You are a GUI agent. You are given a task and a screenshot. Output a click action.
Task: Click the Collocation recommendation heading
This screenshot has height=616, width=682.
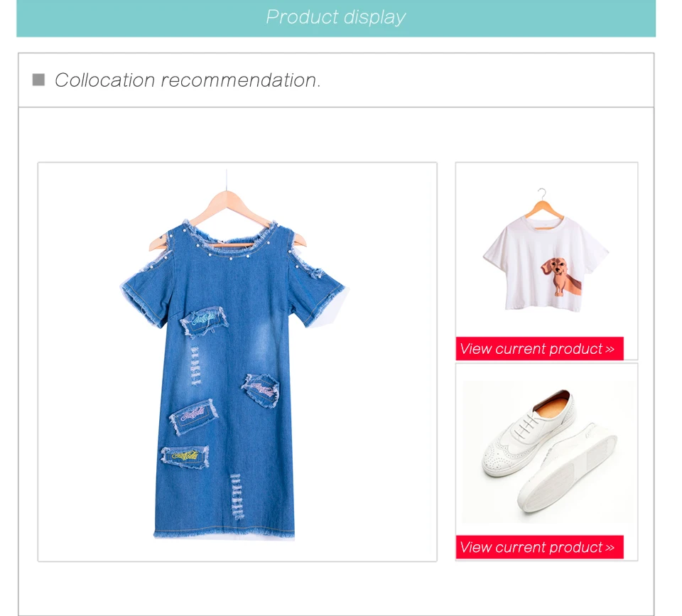pyautogui.click(x=188, y=80)
